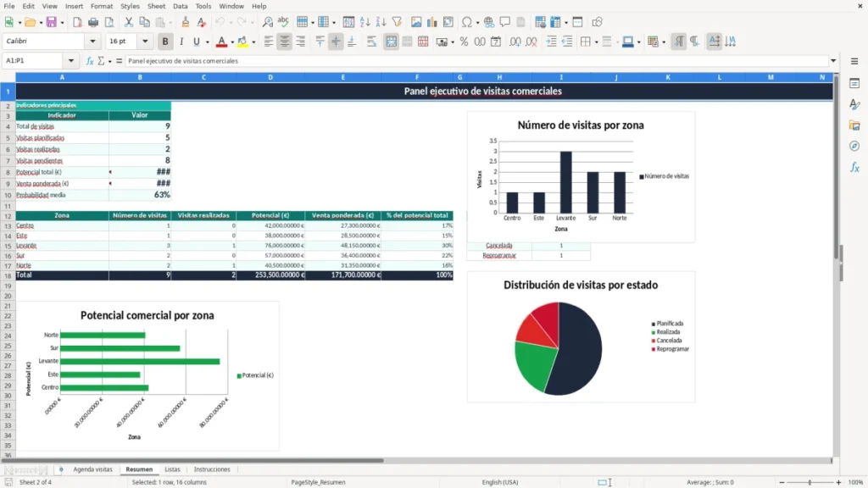Toggle Italic formatting
Viewport: 868px width, 488px height.
181,42
